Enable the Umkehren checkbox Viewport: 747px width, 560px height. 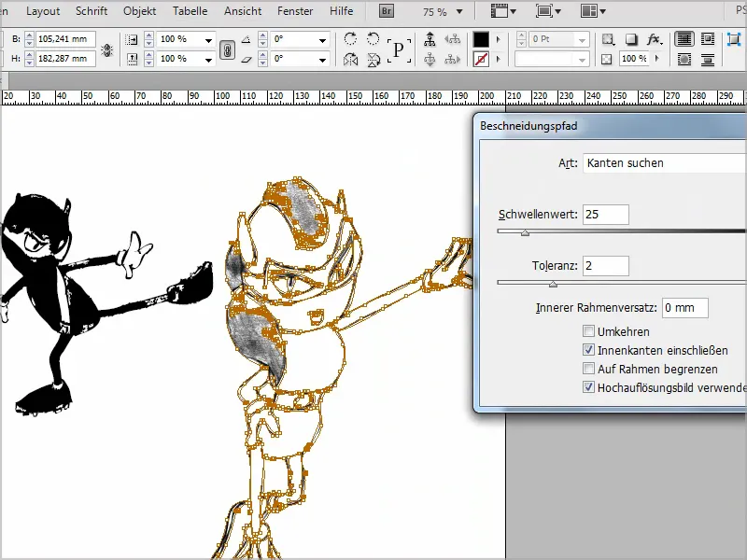pos(589,331)
